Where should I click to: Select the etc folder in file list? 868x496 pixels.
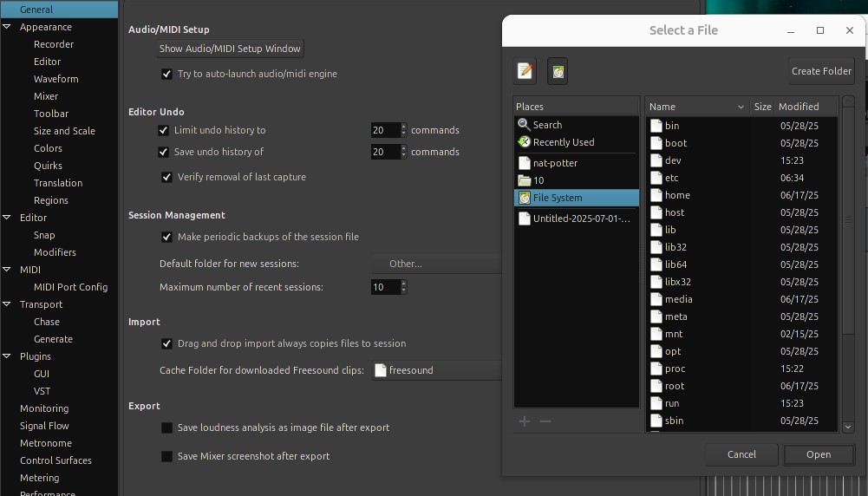pyautogui.click(x=672, y=178)
